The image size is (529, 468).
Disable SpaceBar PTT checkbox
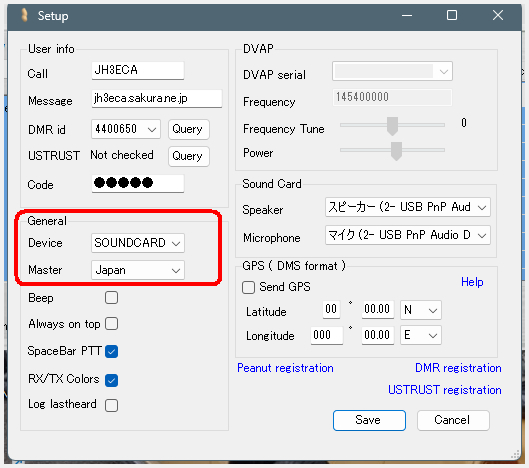click(111, 352)
